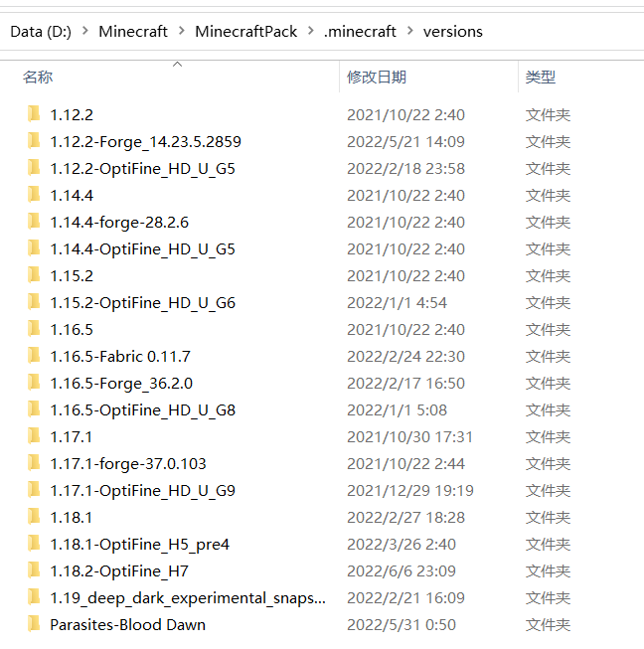644x649 pixels.
Task: Select 1.18.2-OptiFine_H7 folder name
Action: pyautogui.click(x=119, y=571)
